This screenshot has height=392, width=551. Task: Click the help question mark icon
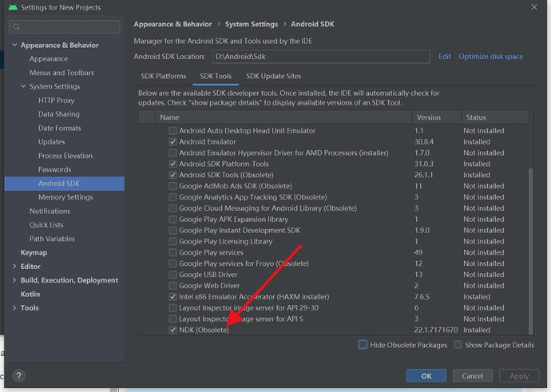18,375
